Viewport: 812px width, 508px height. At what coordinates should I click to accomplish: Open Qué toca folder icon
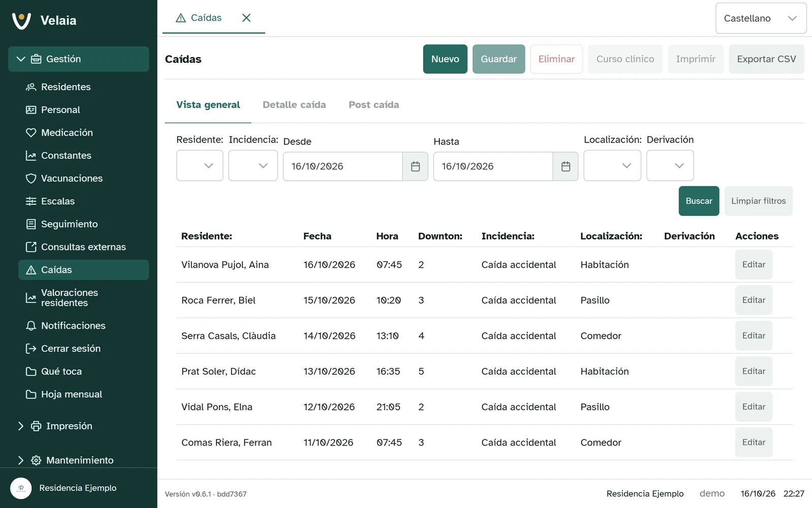pos(31,371)
